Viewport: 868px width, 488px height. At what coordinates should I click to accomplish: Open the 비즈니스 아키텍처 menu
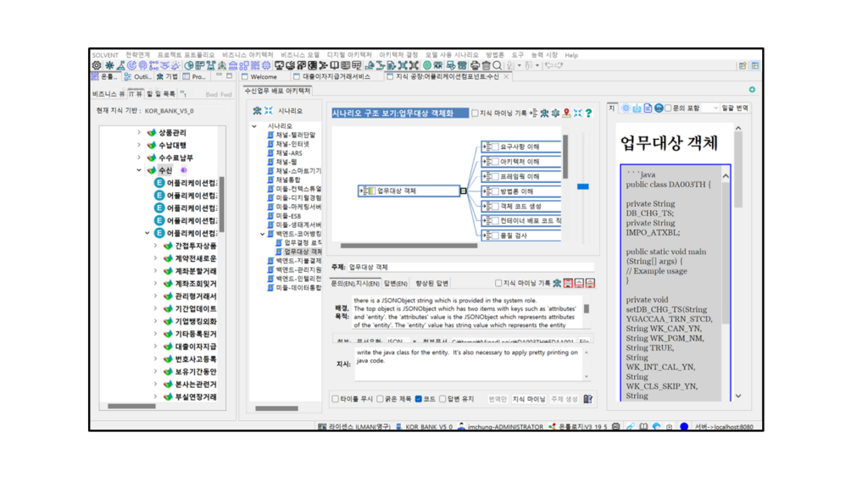click(x=248, y=55)
